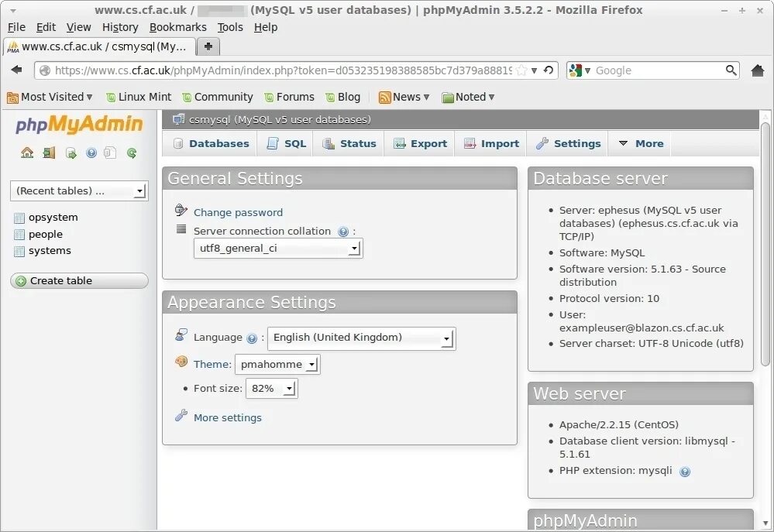Open the systems table
The height and width of the screenshot is (532, 774).
click(x=50, y=251)
